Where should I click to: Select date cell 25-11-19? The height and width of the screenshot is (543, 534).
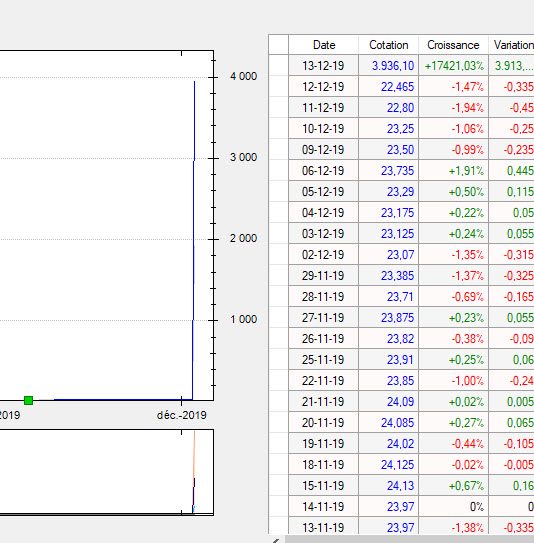coord(323,359)
